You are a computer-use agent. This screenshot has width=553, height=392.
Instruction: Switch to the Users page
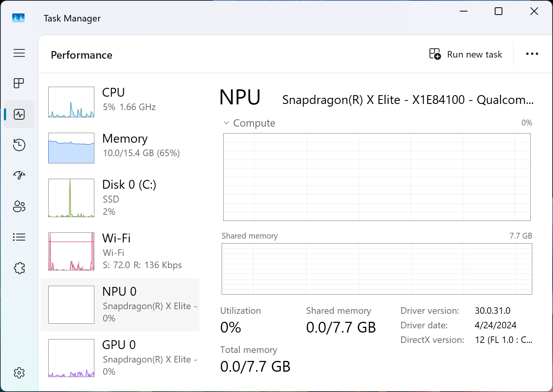(x=19, y=206)
